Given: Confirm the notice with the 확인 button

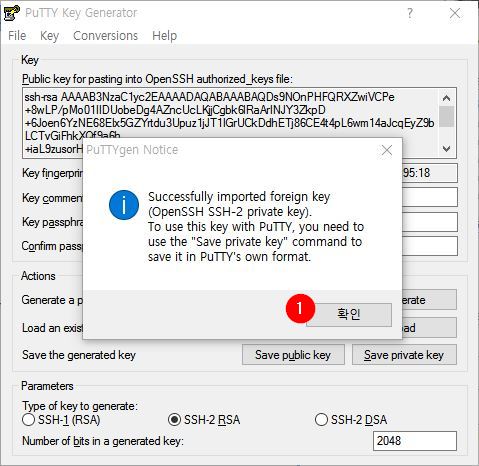Looking at the screenshot, I should tap(349, 314).
